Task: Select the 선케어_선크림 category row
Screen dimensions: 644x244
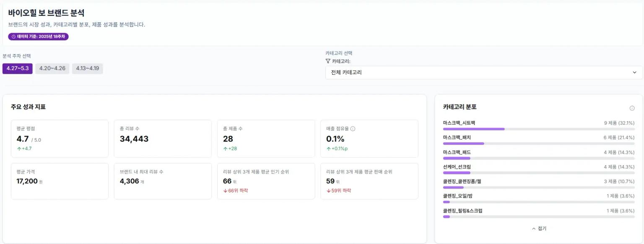Action: [x=539, y=169]
